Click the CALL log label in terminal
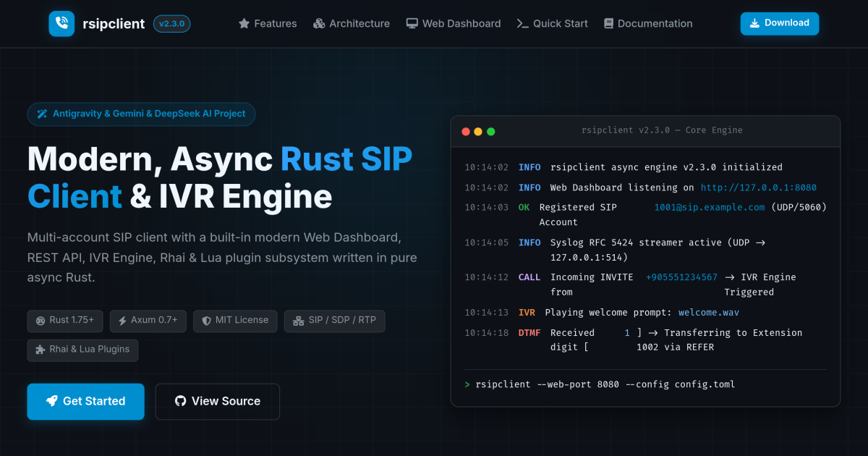 [529, 277]
